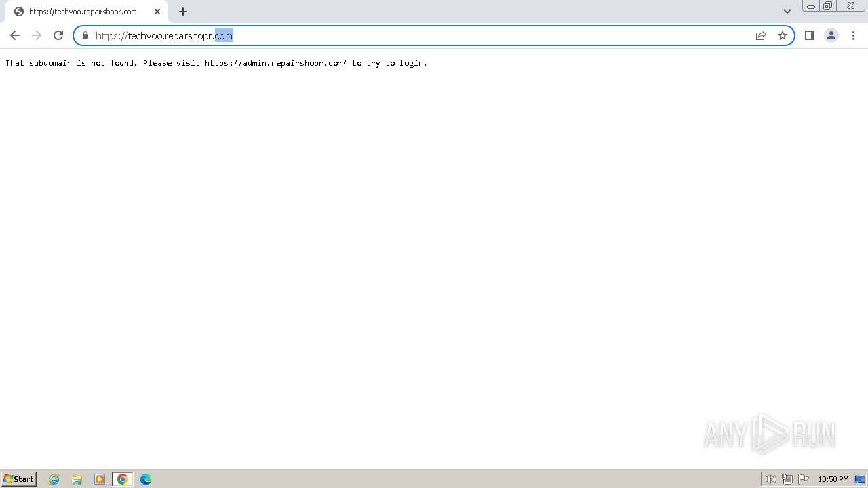This screenshot has height=488, width=868.
Task: Select the techvoo.repairshopr.com tab
Action: [x=87, y=12]
